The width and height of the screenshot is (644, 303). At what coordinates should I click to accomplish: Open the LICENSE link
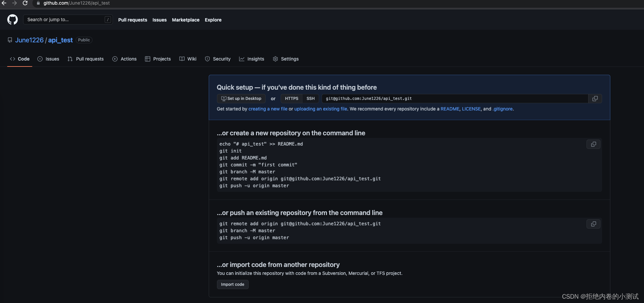point(471,109)
